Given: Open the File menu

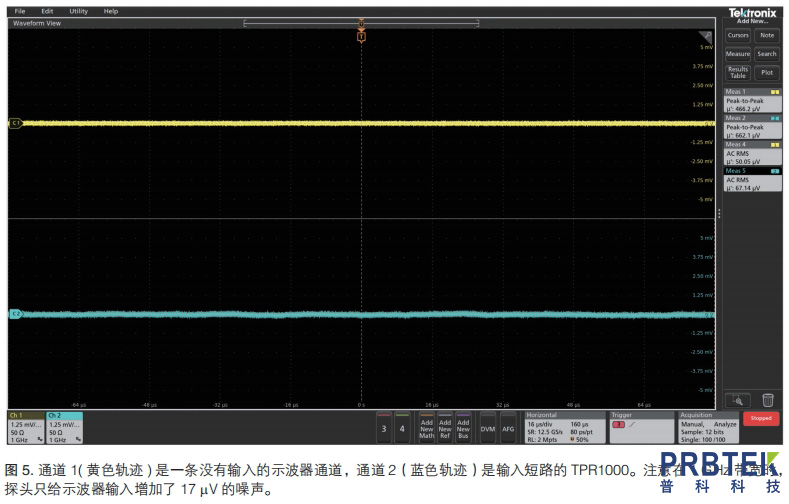Looking at the screenshot, I should point(20,11).
